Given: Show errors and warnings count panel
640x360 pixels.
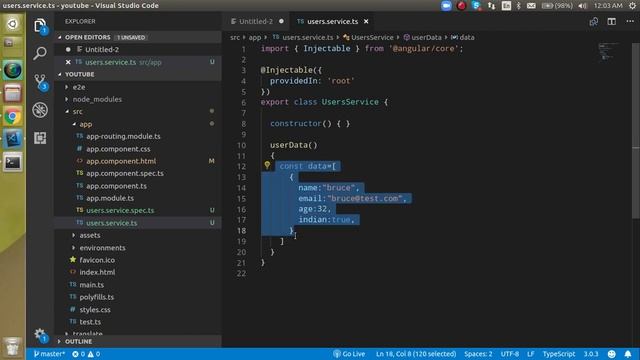Looking at the screenshot, I should click(86, 354).
